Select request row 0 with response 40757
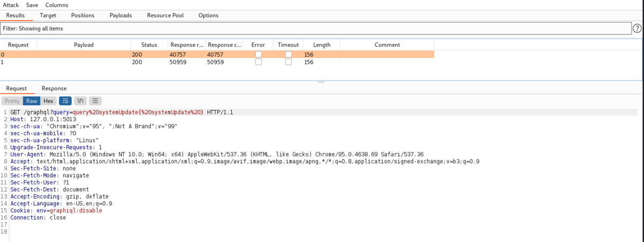 [x=217, y=54]
